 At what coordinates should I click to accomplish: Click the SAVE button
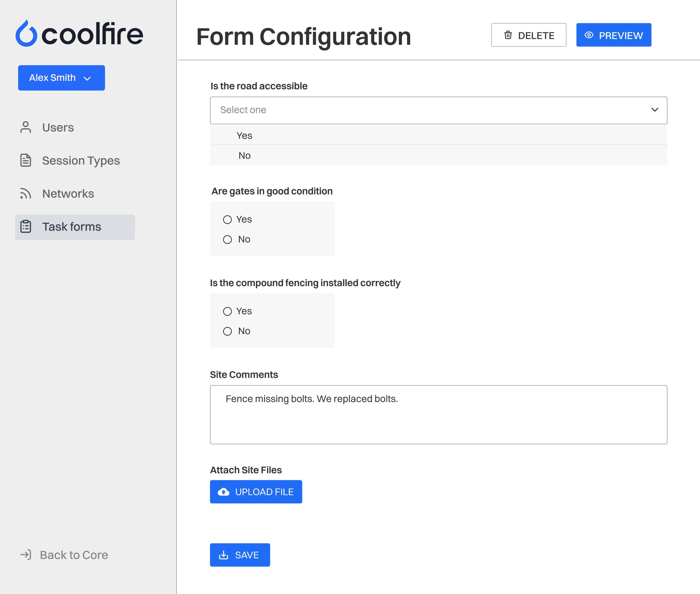(x=240, y=555)
